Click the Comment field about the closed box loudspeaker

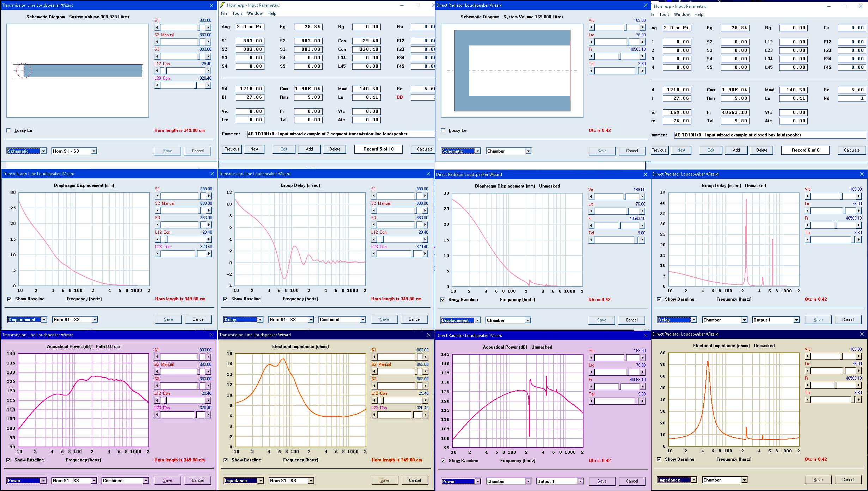(x=770, y=135)
